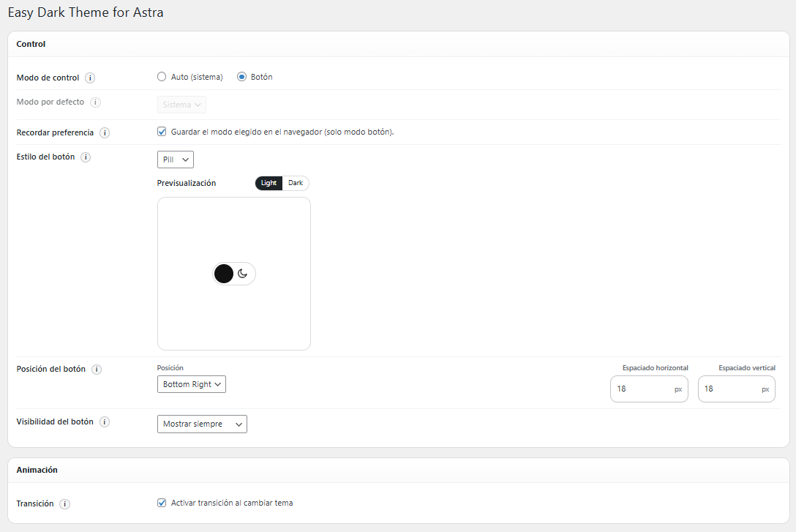Click info icon next to Recordar preferencia
796x532 pixels.
(x=105, y=132)
